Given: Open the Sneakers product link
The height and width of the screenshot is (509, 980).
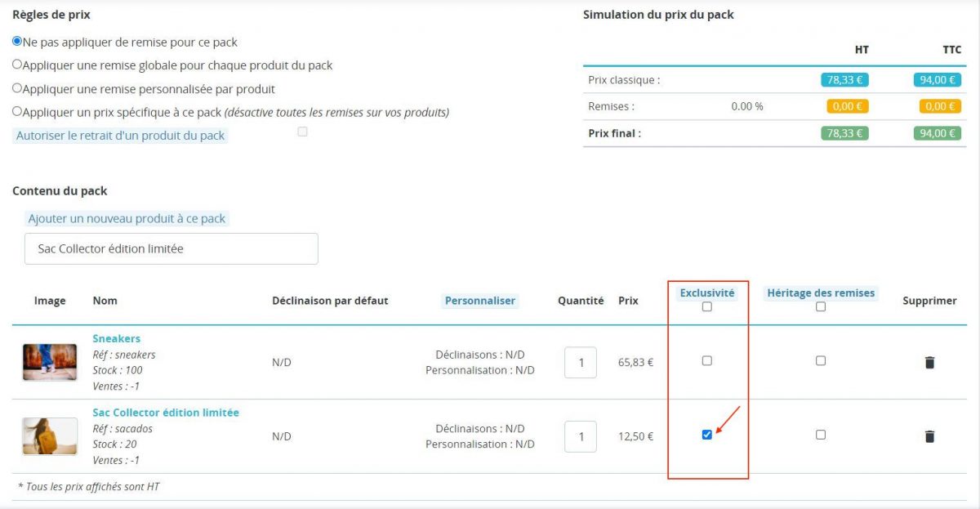Looking at the screenshot, I should click(117, 338).
